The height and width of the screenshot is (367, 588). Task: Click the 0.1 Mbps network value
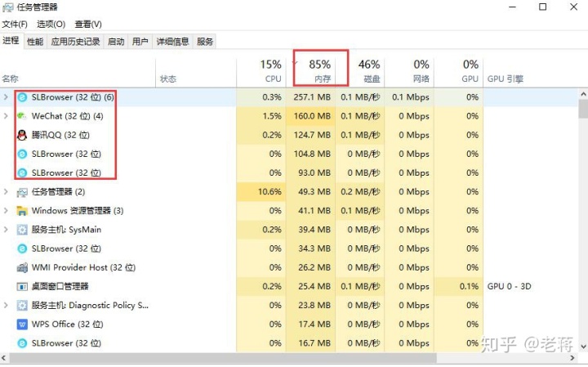point(411,97)
